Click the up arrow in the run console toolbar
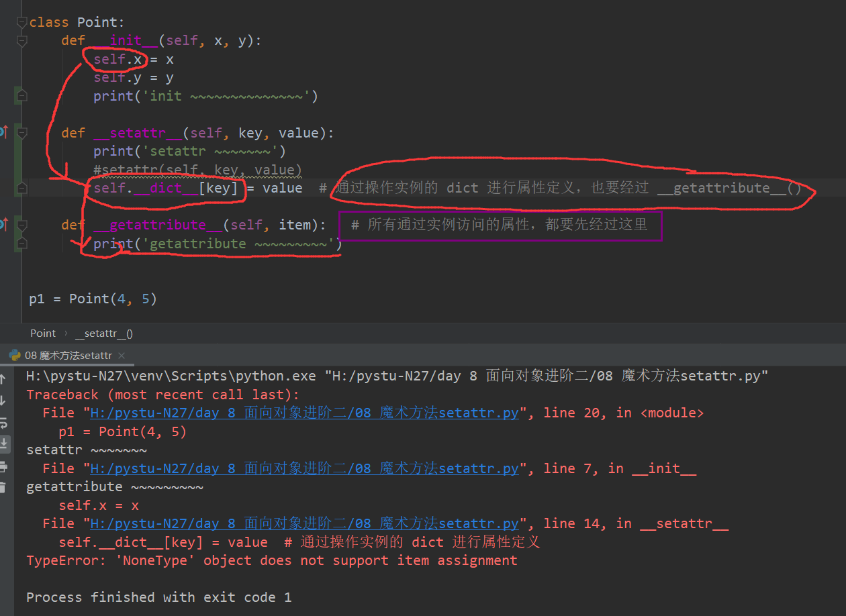Image resolution: width=846 pixels, height=616 pixels. click(x=3, y=379)
